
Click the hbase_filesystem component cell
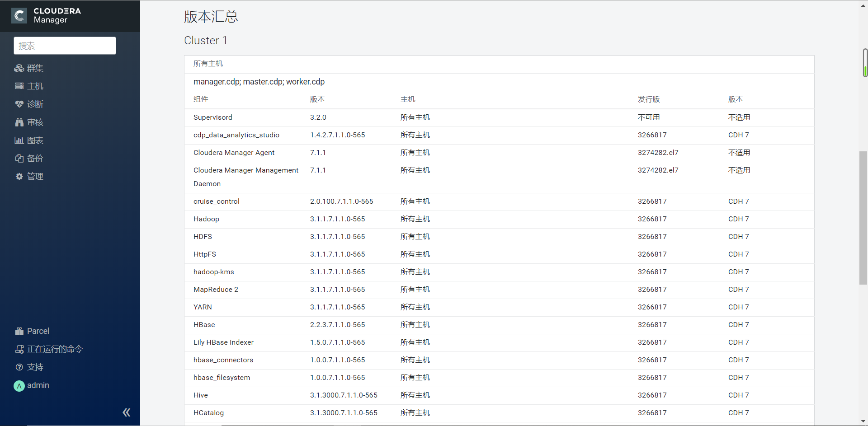pyautogui.click(x=222, y=378)
